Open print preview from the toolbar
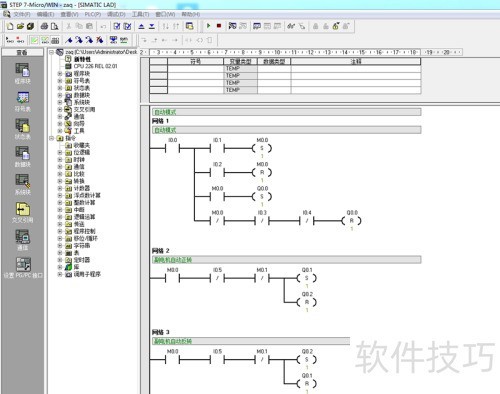The image size is (500, 394). point(54,26)
